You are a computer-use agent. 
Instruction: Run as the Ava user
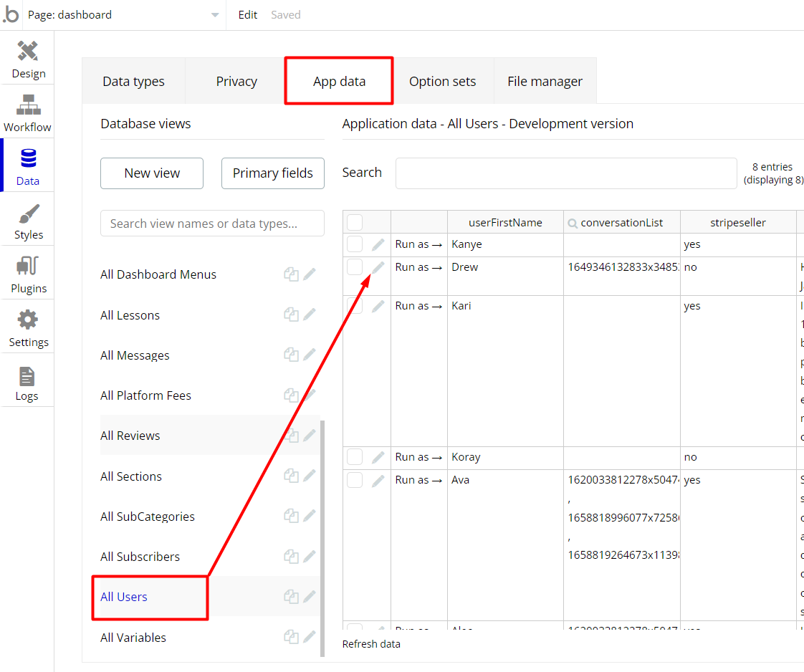(418, 480)
